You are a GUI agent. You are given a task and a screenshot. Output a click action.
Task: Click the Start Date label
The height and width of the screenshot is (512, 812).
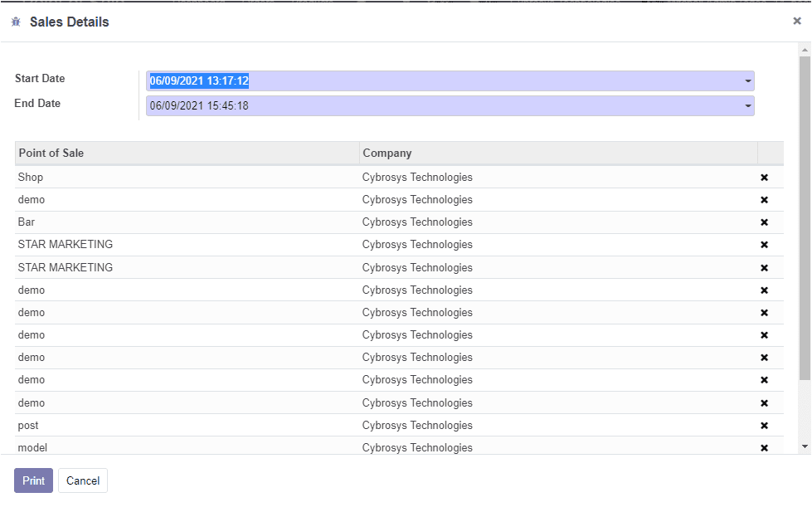[40, 78]
